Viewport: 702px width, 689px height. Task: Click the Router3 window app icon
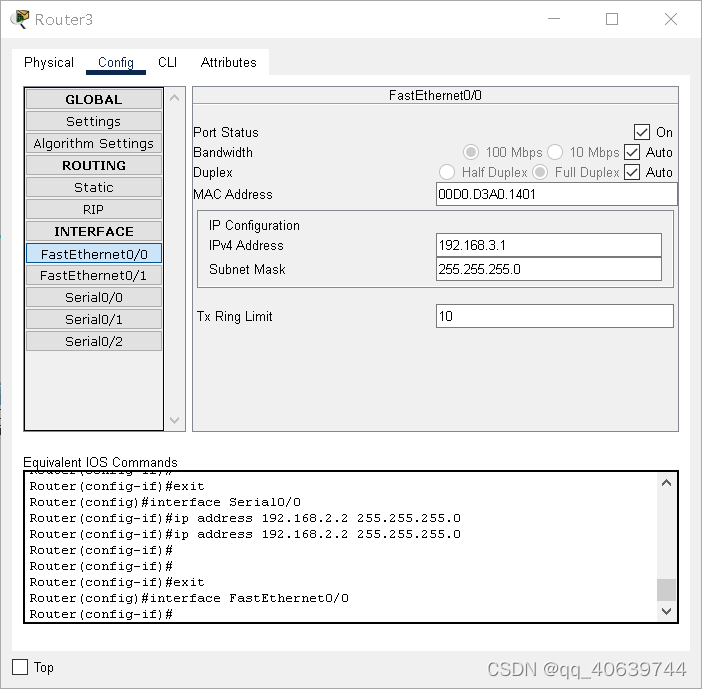[x=20, y=19]
